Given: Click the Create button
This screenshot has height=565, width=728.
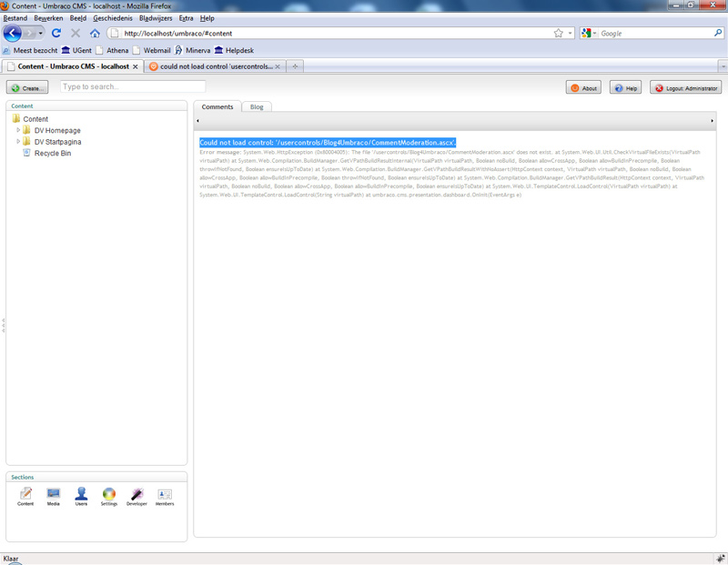Looking at the screenshot, I should pyautogui.click(x=27, y=88).
